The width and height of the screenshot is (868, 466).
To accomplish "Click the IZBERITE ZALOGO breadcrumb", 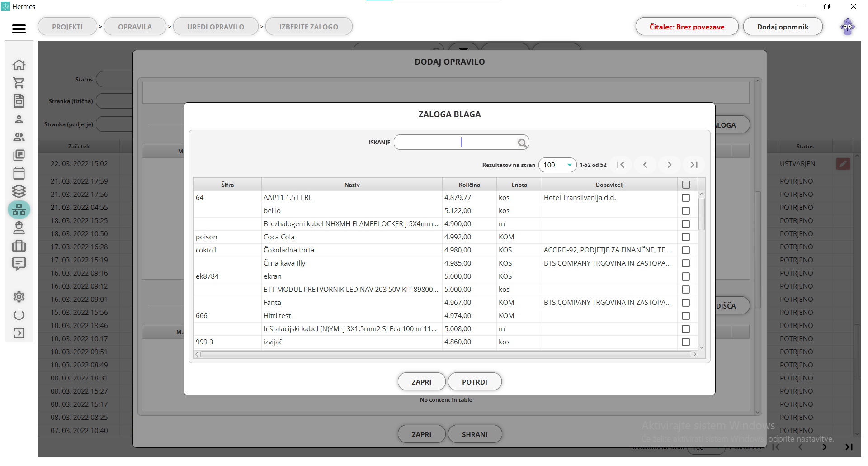I will [x=309, y=27].
